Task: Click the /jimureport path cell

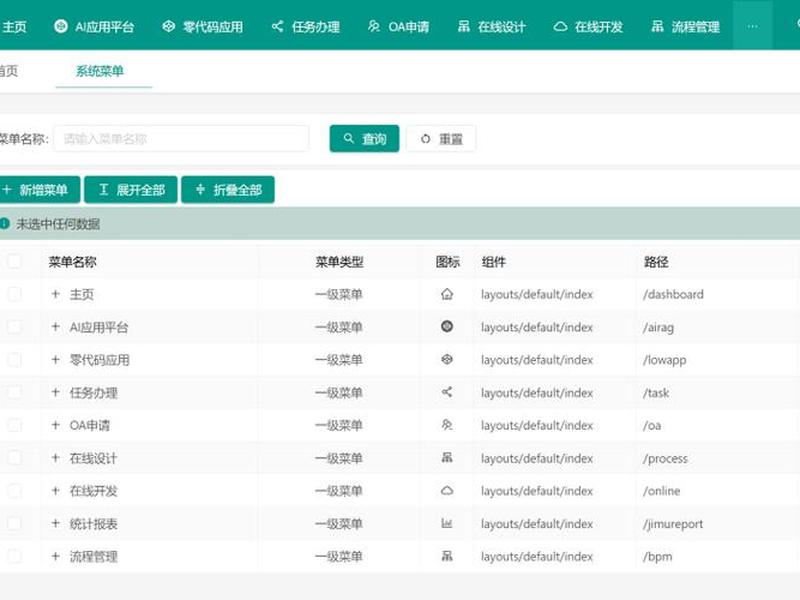Action: (673, 524)
